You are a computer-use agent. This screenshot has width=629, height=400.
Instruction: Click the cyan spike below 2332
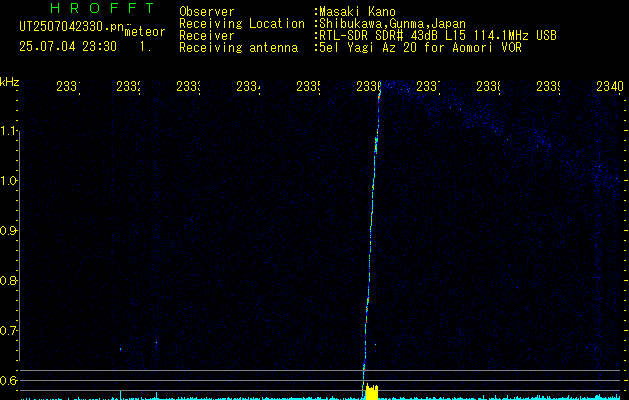pos(120,395)
